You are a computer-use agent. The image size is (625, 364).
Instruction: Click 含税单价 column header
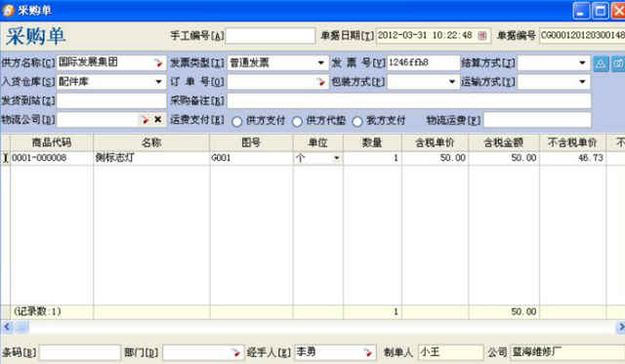pos(435,142)
